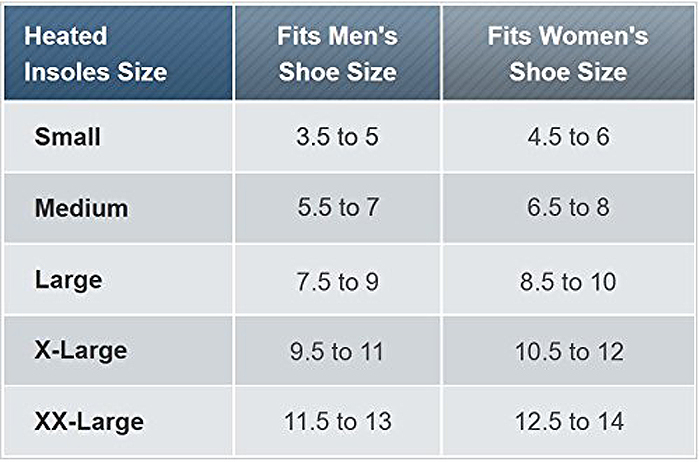Click the men's 9.5 to 11 cell

(338, 351)
